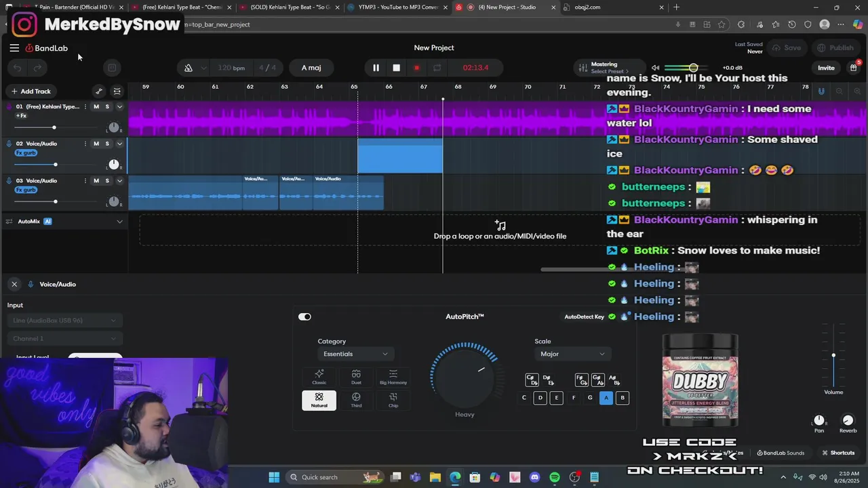Mute track 02 Voice/Audio

[x=96, y=144]
